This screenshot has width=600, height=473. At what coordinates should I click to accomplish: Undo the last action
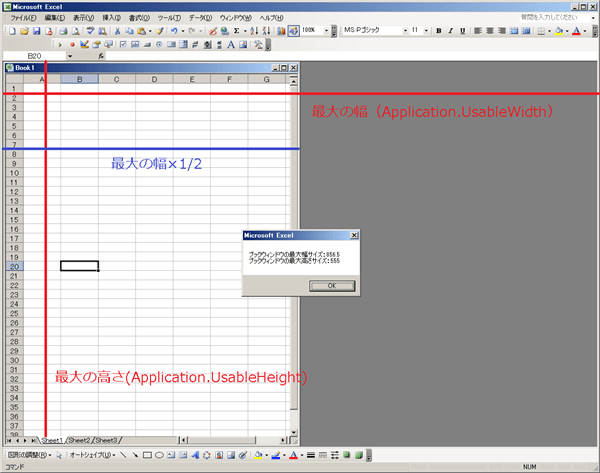[x=174, y=31]
